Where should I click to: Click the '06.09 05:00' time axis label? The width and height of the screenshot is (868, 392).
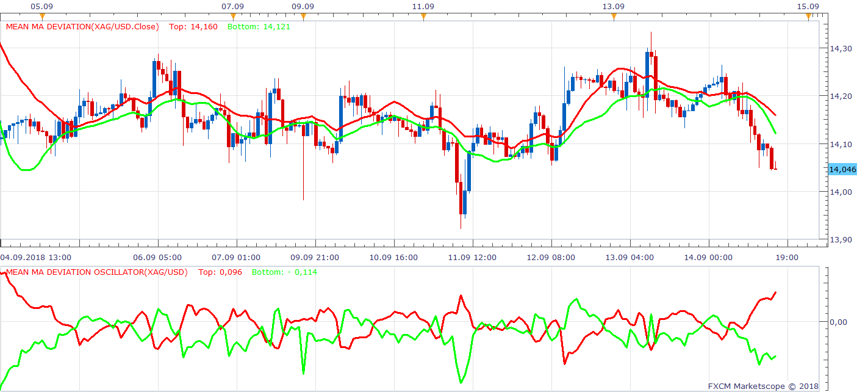(157, 258)
